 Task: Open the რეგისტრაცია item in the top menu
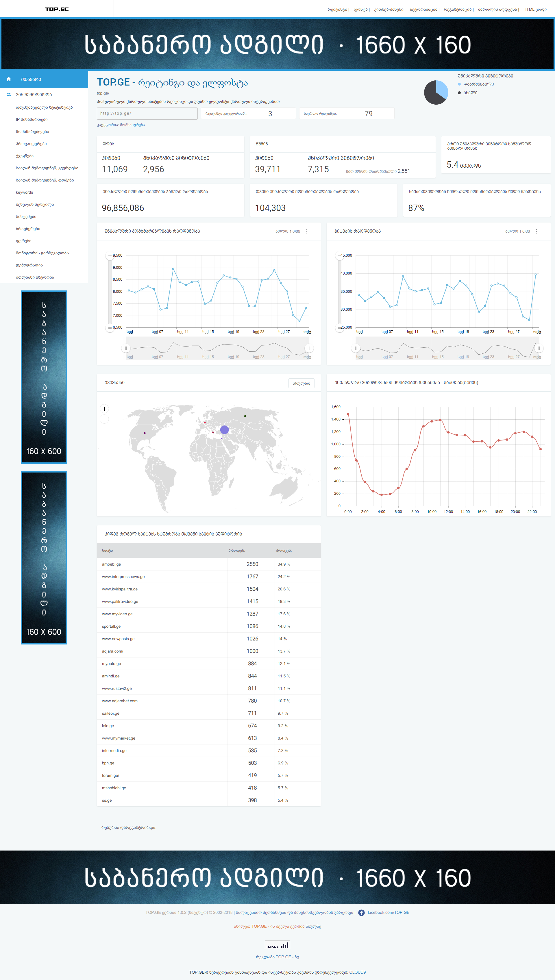(457, 10)
